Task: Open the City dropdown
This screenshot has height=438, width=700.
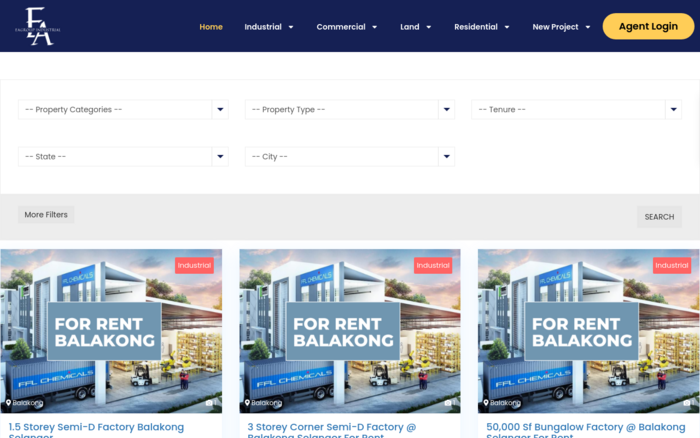Action: click(350, 157)
